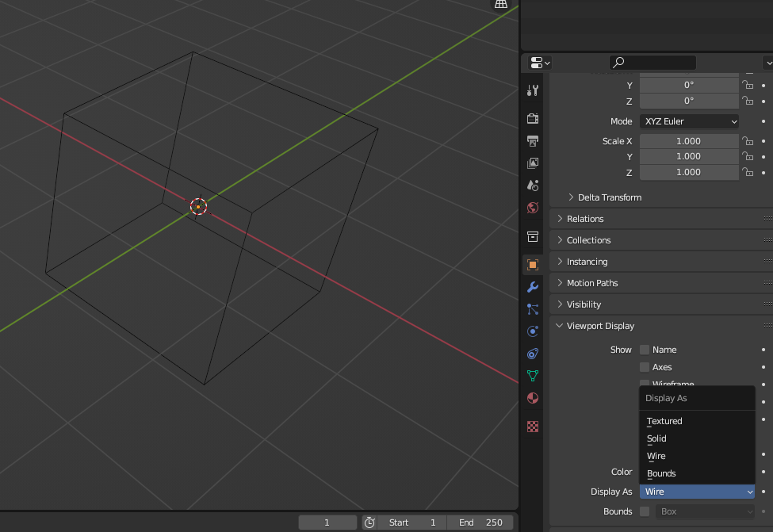Choose Wire in Display As menu
The width and height of the screenshot is (773, 532).
click(x=697, y=456)
